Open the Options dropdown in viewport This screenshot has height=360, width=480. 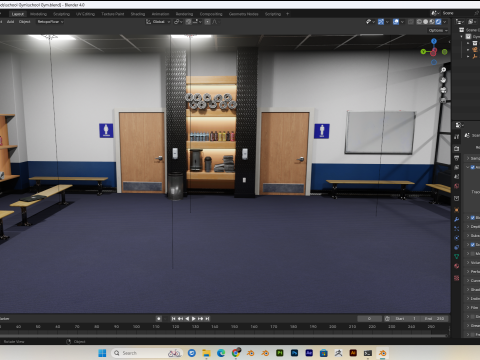coord(438,30)
